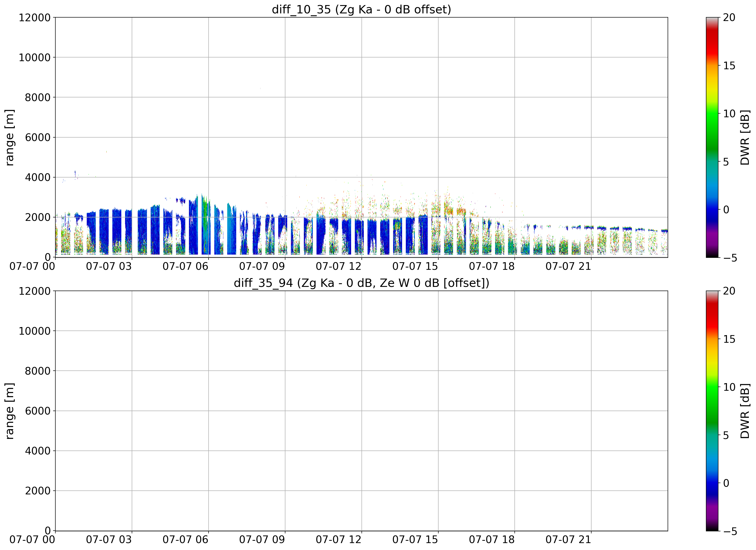
Task: Click the 07-07 15 time label under diff_35_94
Action: click(415, 540)
